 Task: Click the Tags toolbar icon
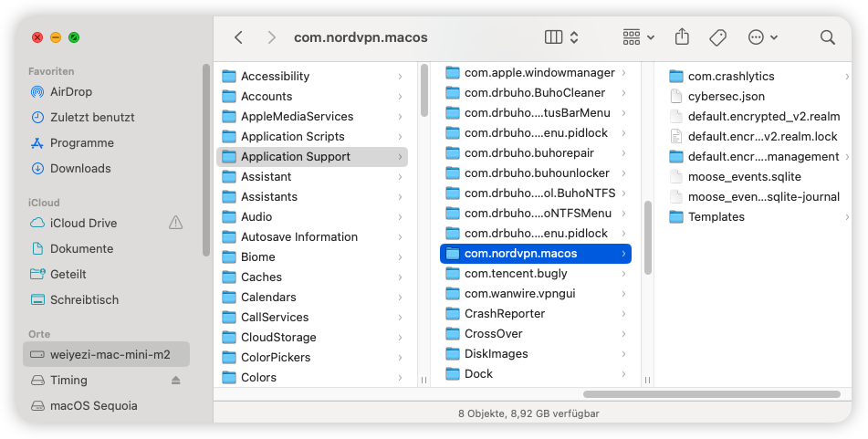click(x=718, y=37)
